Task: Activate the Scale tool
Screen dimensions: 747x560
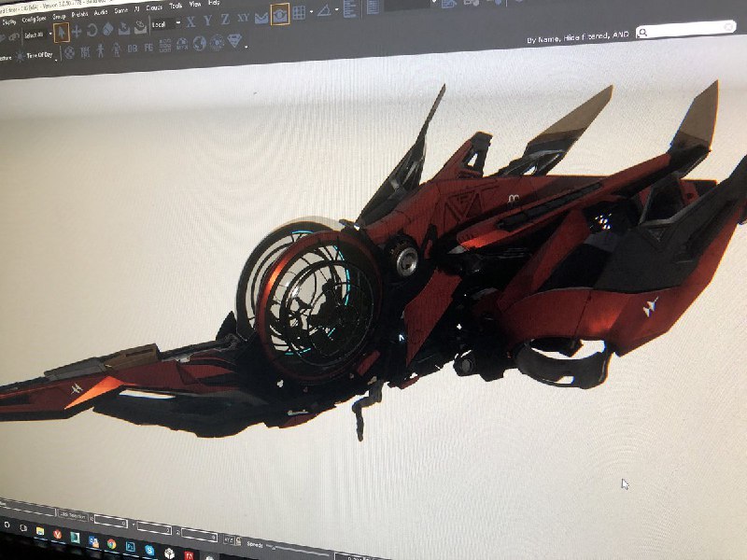Action: (107, 30)
